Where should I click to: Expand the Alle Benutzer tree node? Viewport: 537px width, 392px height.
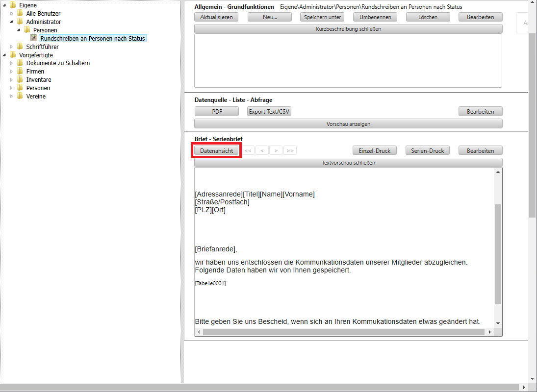pos(12,14)
